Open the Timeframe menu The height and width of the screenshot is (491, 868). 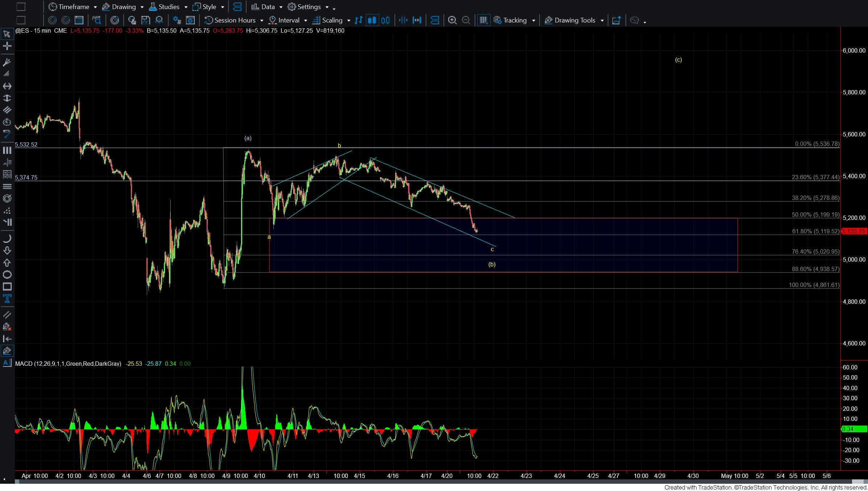(69, 7)
